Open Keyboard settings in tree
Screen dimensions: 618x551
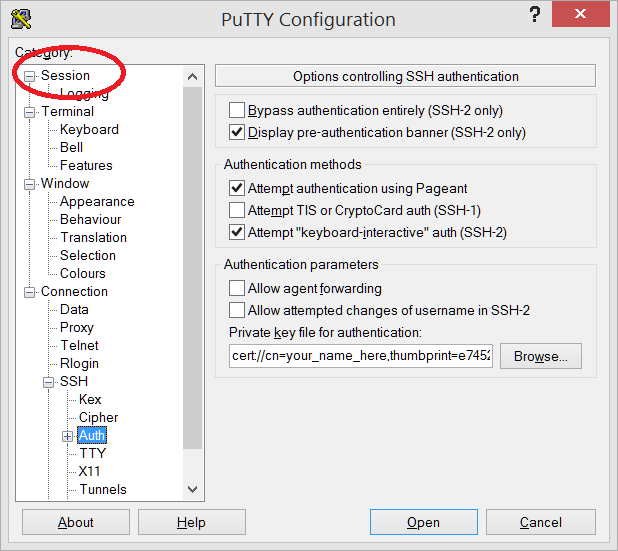[89, 130]
